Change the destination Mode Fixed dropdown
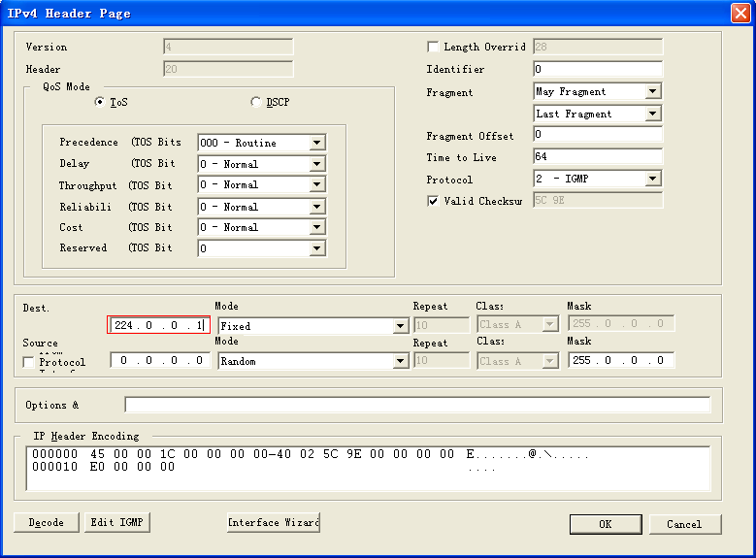This screenshot has width=756, height=558. [x=400, y=327]
